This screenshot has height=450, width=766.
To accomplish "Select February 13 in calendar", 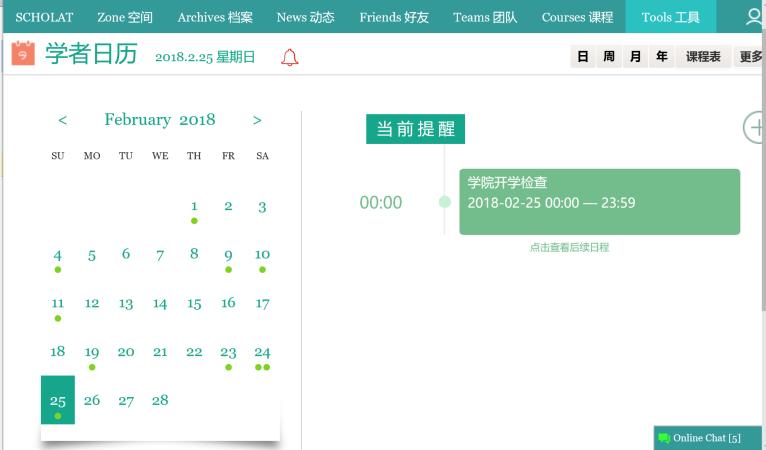I will 126,304.
